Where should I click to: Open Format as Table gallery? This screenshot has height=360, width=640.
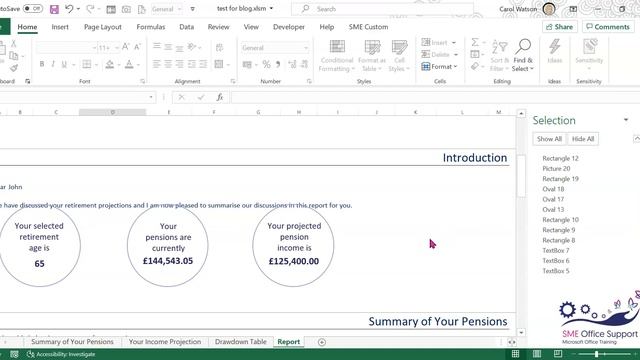[372, 56]
